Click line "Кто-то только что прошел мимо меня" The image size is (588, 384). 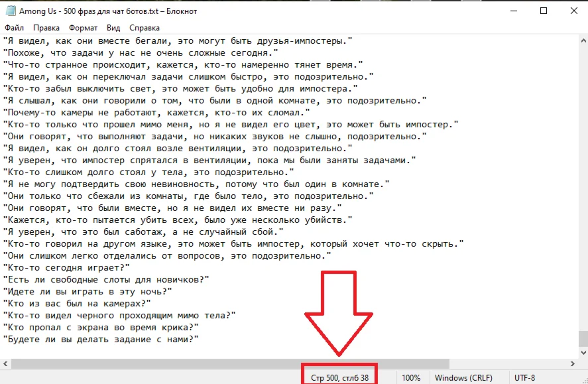click(x=231, y=125)
